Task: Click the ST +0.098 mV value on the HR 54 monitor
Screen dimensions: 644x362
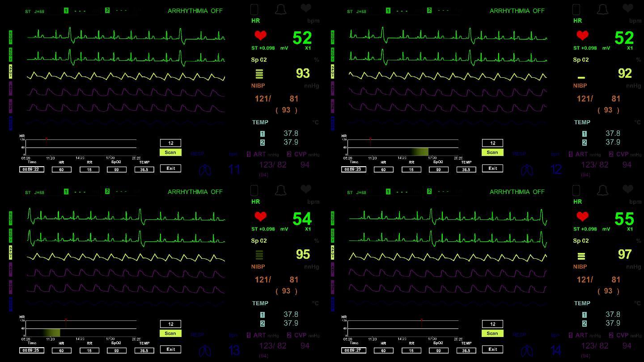Action: pos(270,229)
